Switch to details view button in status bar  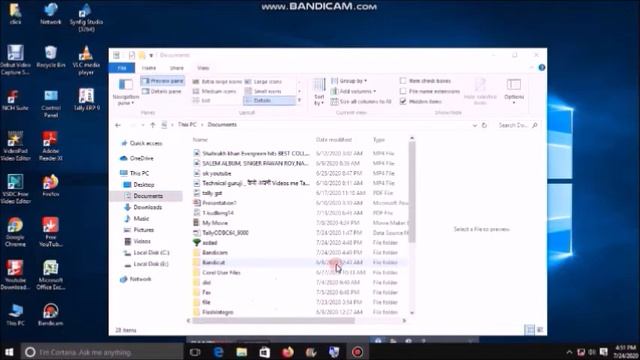click(x=529, y=330)
